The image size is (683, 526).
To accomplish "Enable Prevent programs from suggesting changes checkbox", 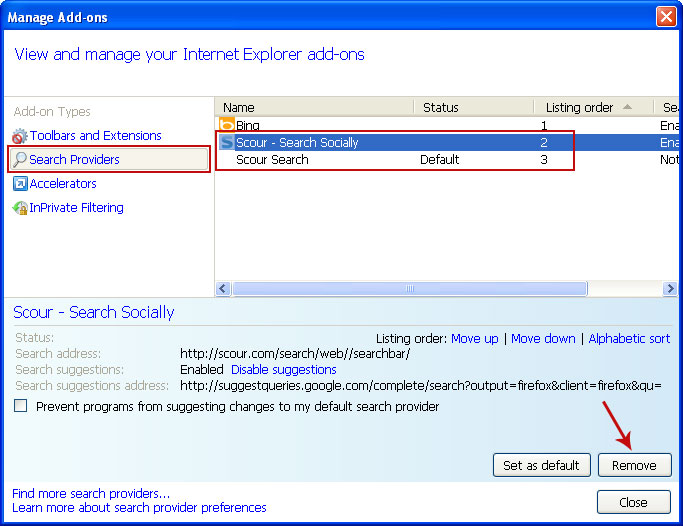I will [x=20, y=406].
